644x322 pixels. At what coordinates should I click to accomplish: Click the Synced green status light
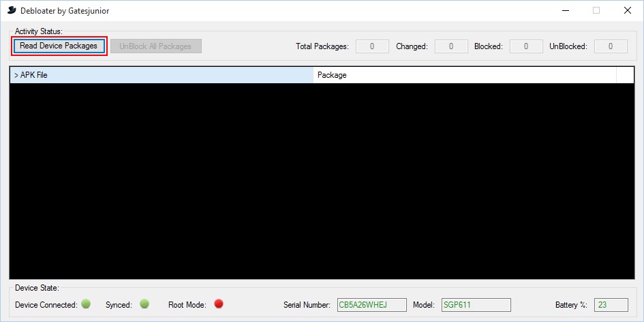click(144, 304)
